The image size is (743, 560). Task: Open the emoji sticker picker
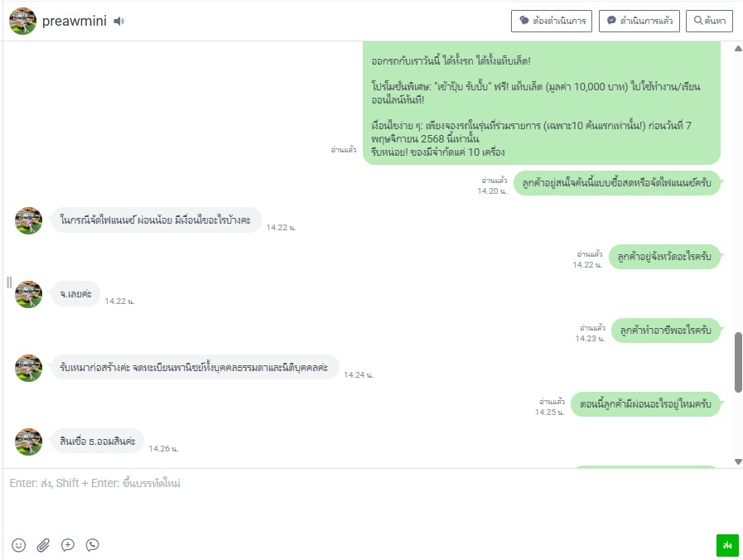click(18, 545)
